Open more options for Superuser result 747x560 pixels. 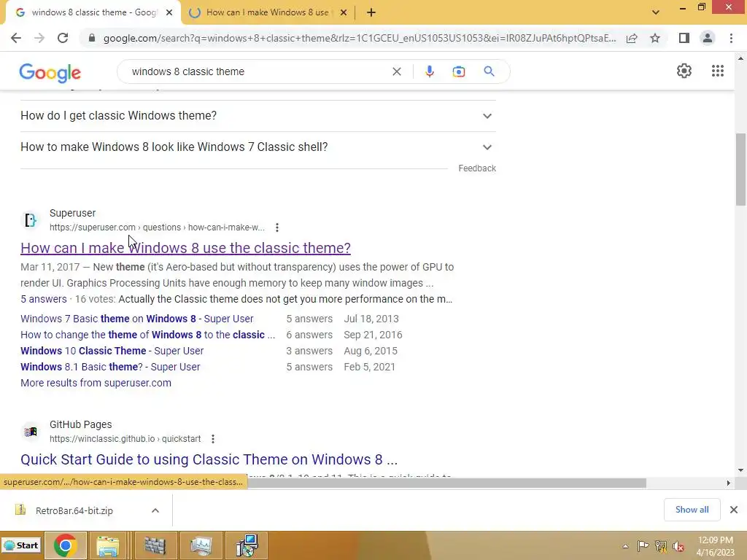tap(276, 227)
